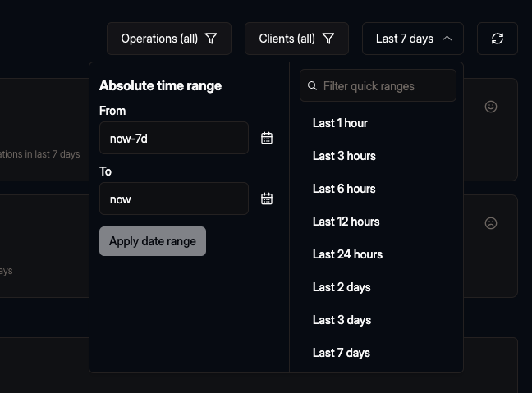Image resolution: width=532 pixels, height=393 pixels.
Task: Collapse the Last 7 days time picker
Action: coord(412,39)
